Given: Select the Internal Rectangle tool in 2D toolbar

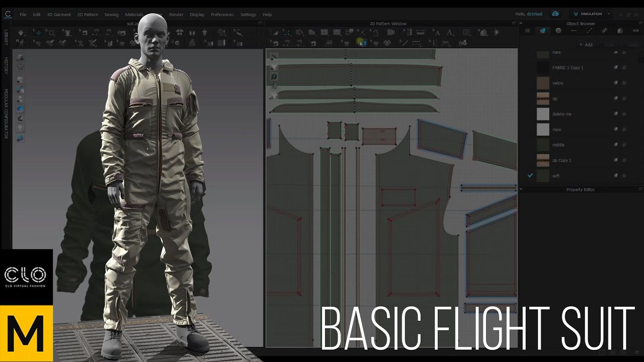Looking at the screenshot, I should coord(337,33).
